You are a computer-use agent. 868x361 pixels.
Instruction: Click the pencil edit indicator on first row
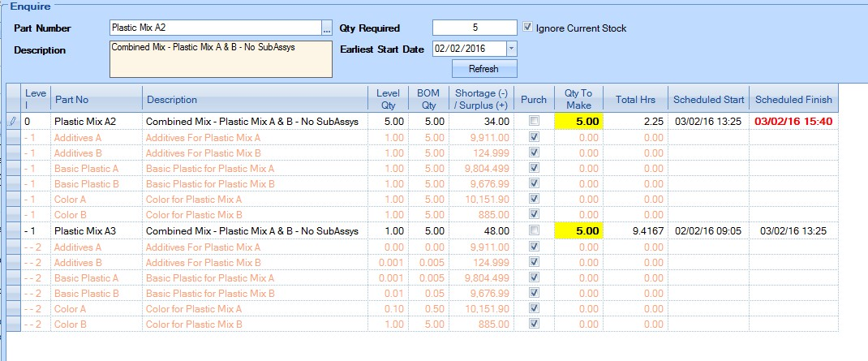[x=13, y=122]
